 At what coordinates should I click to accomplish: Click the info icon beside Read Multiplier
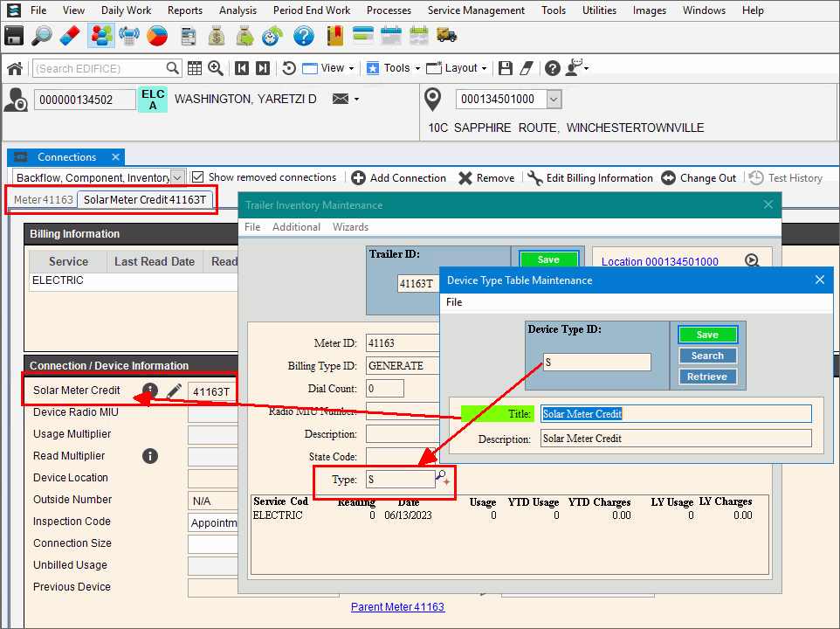150,456
